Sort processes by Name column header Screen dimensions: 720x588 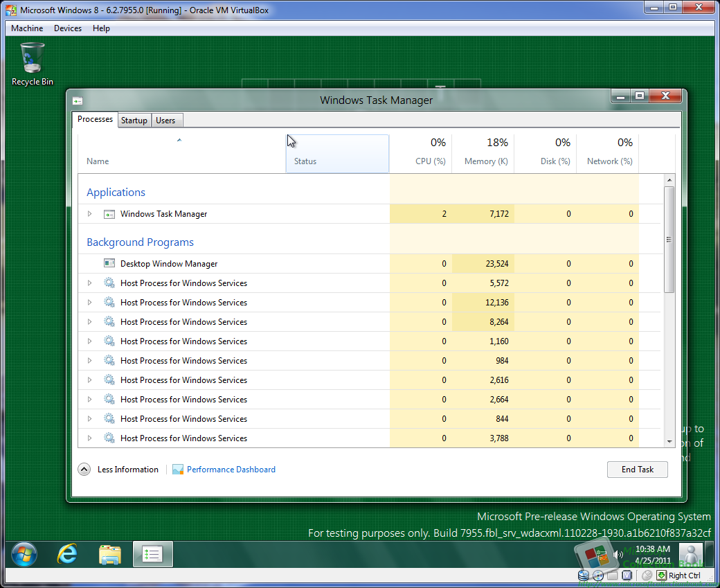tap(181, 154)
